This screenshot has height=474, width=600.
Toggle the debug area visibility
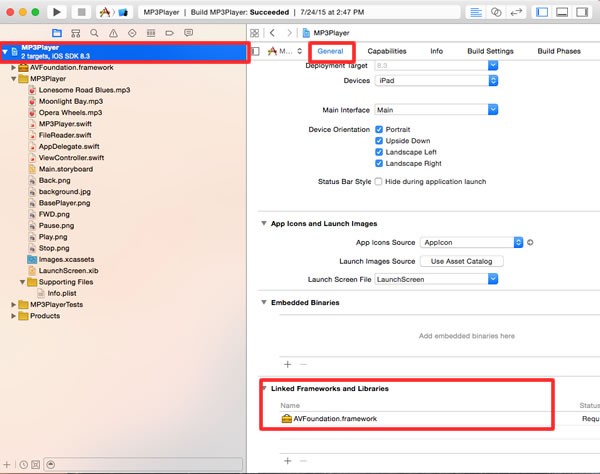562,12
